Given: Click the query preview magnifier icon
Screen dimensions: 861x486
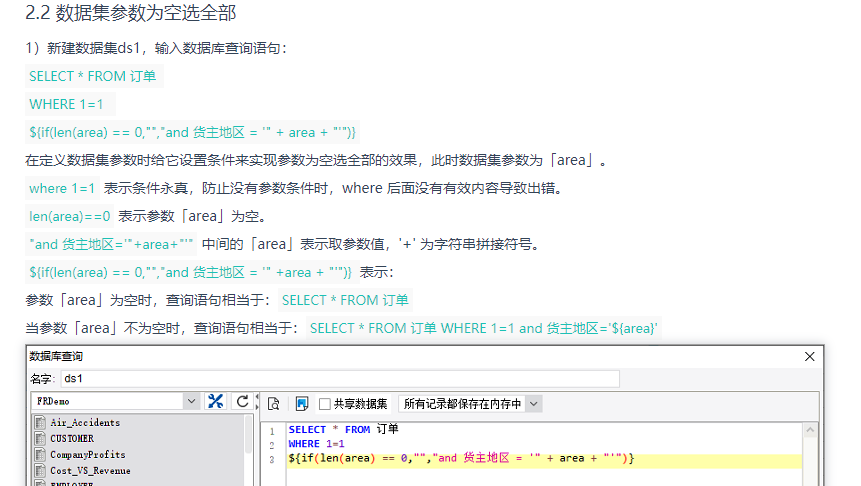Looking at the screenshot, I should tap(273, 404).
